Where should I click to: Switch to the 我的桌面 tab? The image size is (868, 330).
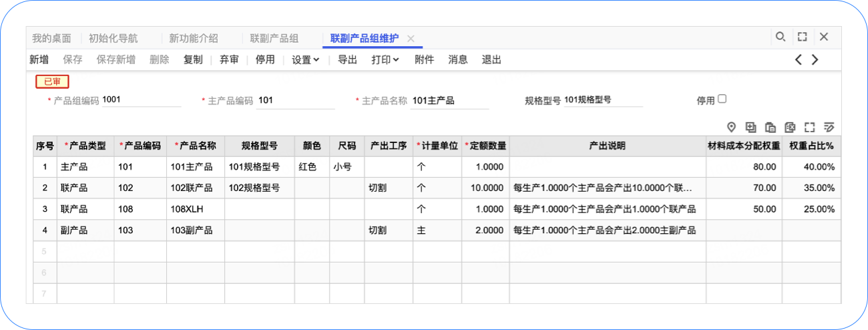tap(51, 38)
